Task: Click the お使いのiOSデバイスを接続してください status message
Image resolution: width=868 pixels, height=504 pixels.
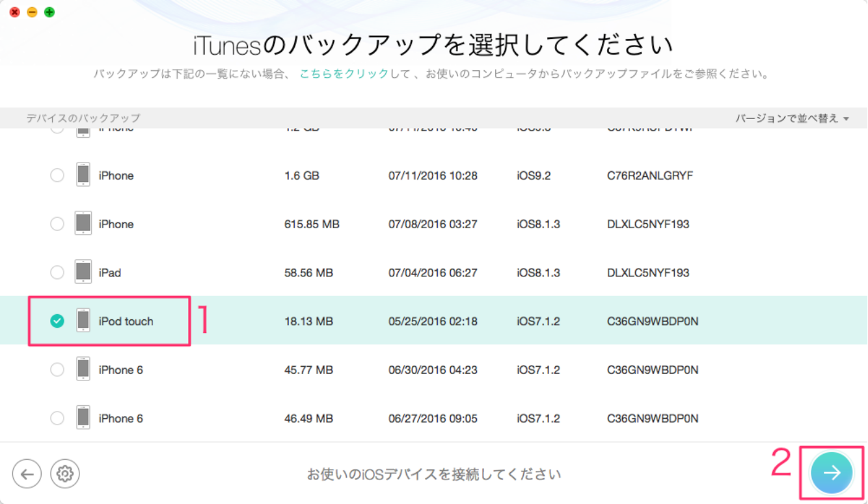Action: point(433,474)
